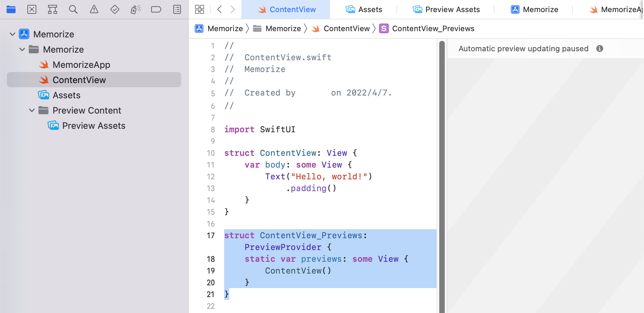This screenshot has height=313, width=644.
Task: Click line number 10 in the gutter
Action: [x=211, y=153]
